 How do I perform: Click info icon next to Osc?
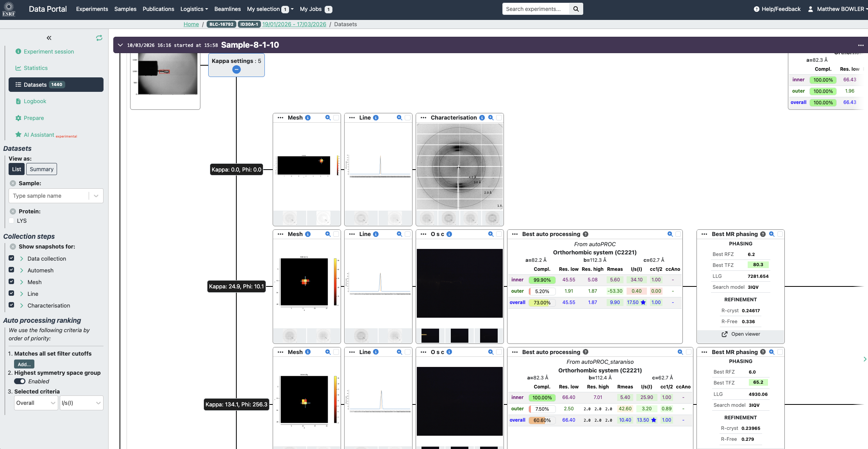pyautogui.click(x=449, y=234)
